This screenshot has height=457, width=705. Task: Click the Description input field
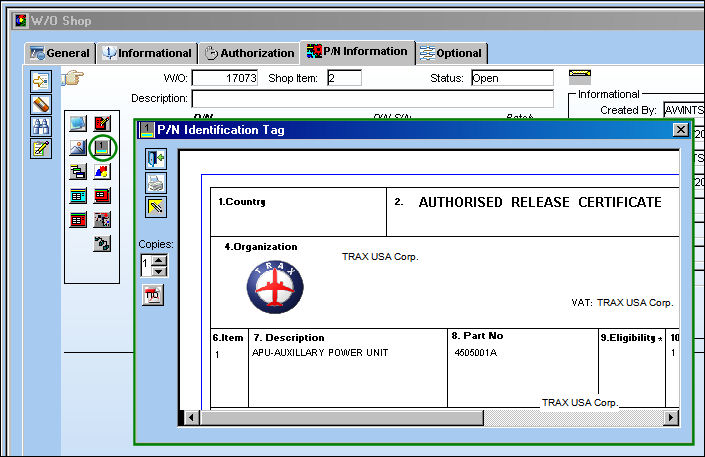tap(373, 99)
